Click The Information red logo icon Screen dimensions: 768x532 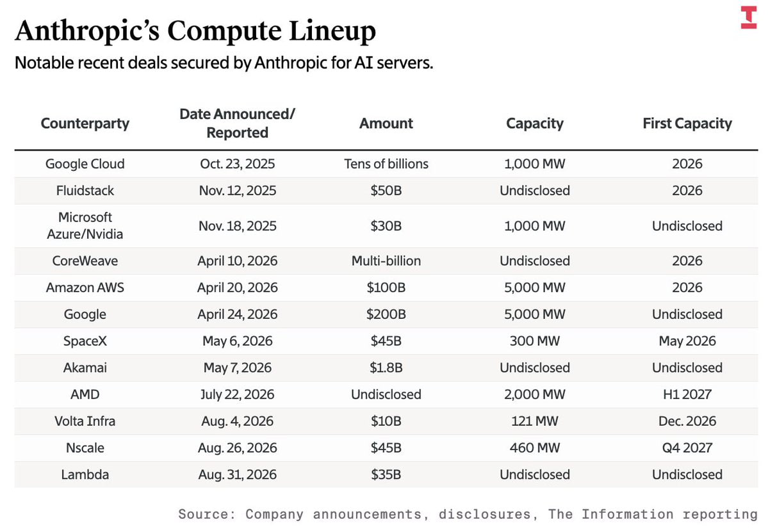pos(748,17)
